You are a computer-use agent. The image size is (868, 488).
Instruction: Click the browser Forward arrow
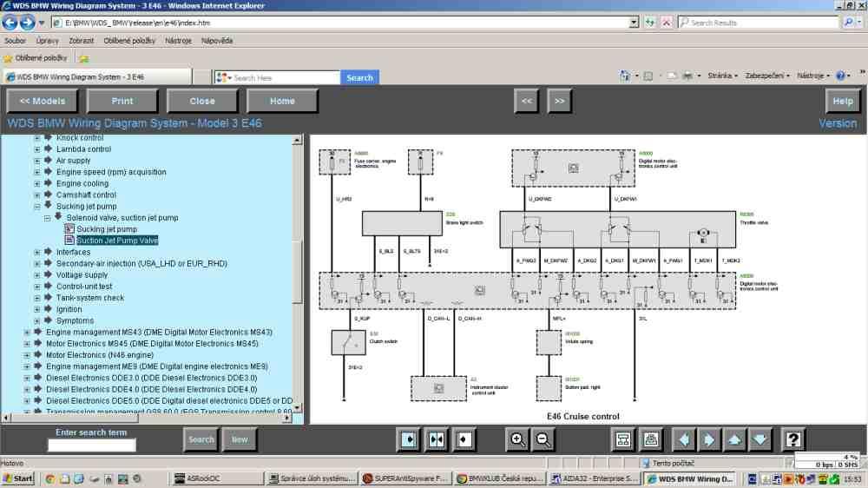27,23
